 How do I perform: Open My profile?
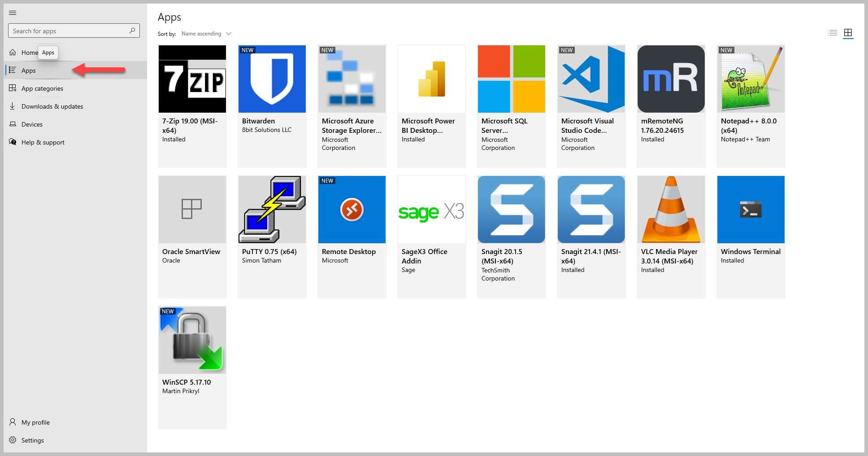pos(75,422)
